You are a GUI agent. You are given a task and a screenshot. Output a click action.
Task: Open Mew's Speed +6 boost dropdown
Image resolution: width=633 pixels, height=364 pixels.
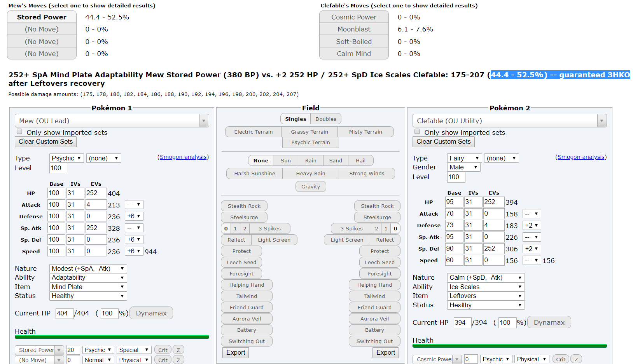pos(134,251)
